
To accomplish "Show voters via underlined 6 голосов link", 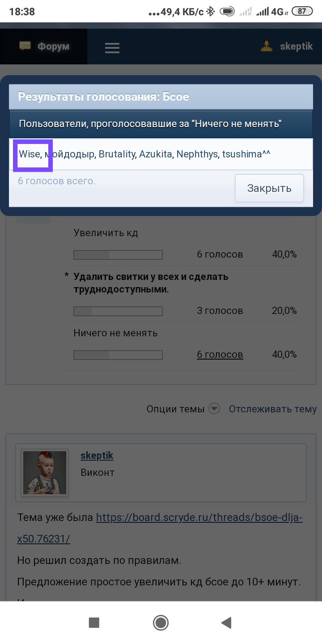I will [x=220, y=355].
